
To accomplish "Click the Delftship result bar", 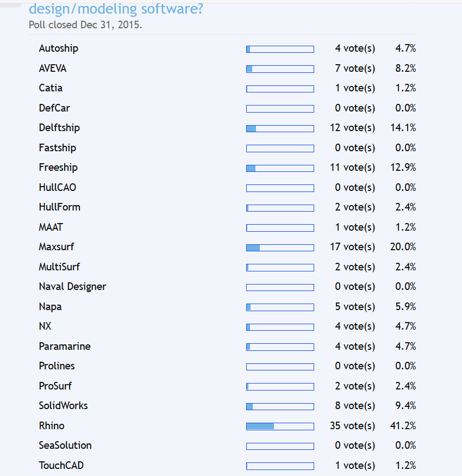I will 280,128.
